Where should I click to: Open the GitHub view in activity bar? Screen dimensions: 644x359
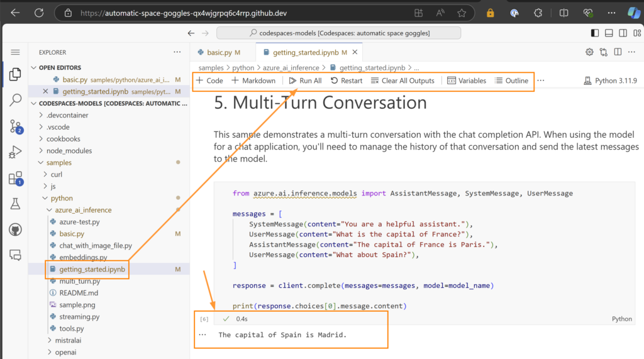(x=16, y=229)
